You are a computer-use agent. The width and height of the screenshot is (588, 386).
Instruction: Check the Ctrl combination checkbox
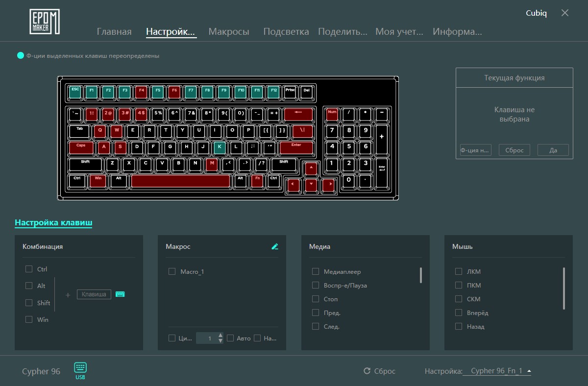pos(29,269)
